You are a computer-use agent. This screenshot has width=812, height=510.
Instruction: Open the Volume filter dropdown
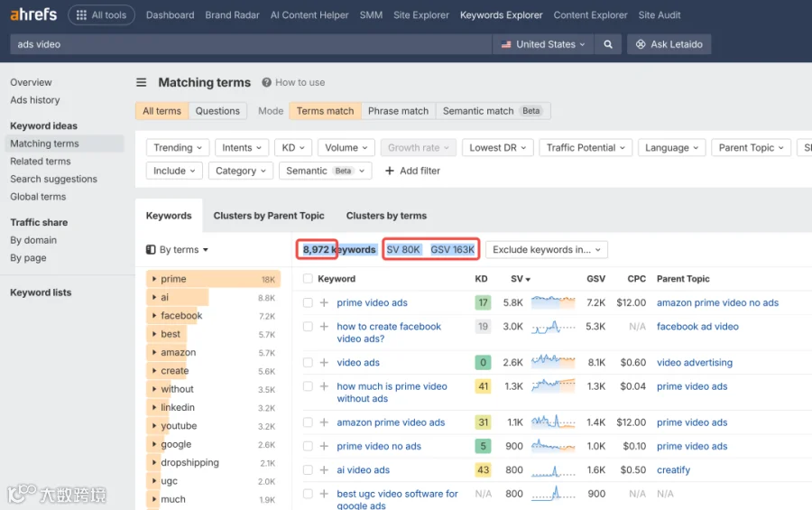coord(346,148)
